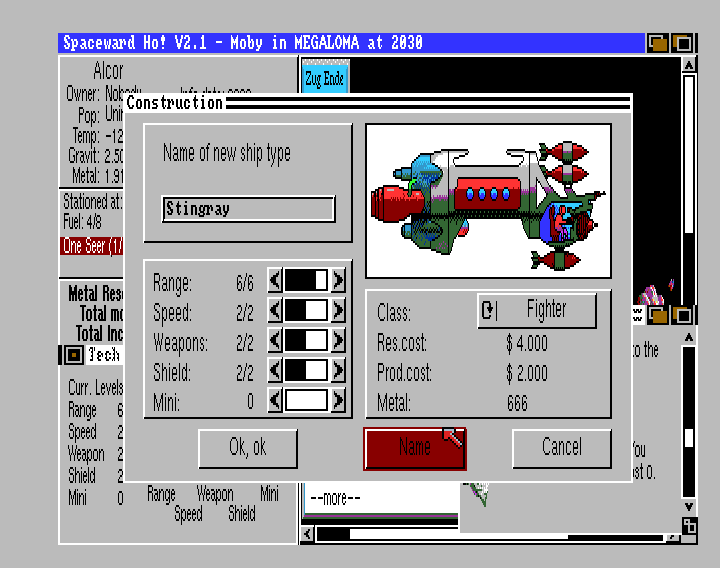Click the left arrow on Range slider
Image resolution: width=720 pixels, height=568 pixels.
(x=275, y=281)
